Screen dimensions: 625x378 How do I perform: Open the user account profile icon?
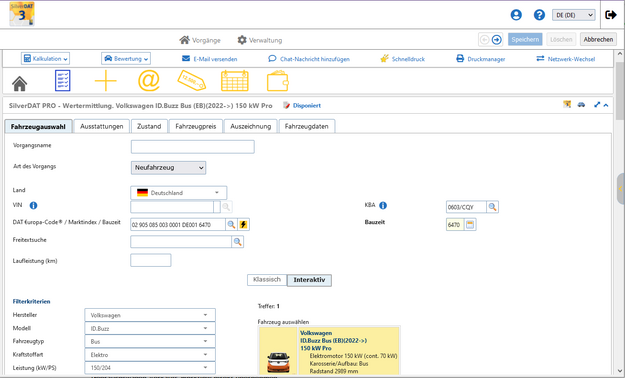[x=516, y=15]
